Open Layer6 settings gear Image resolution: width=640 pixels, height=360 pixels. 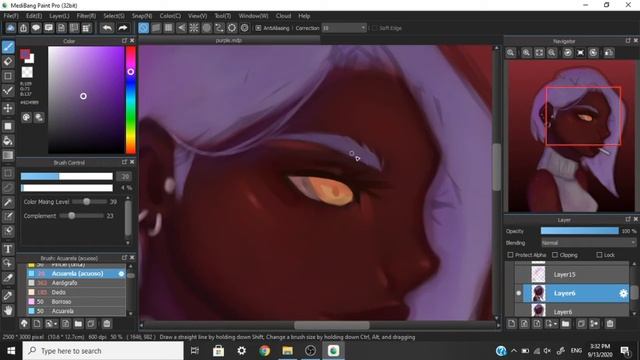[x=623, y=293]
